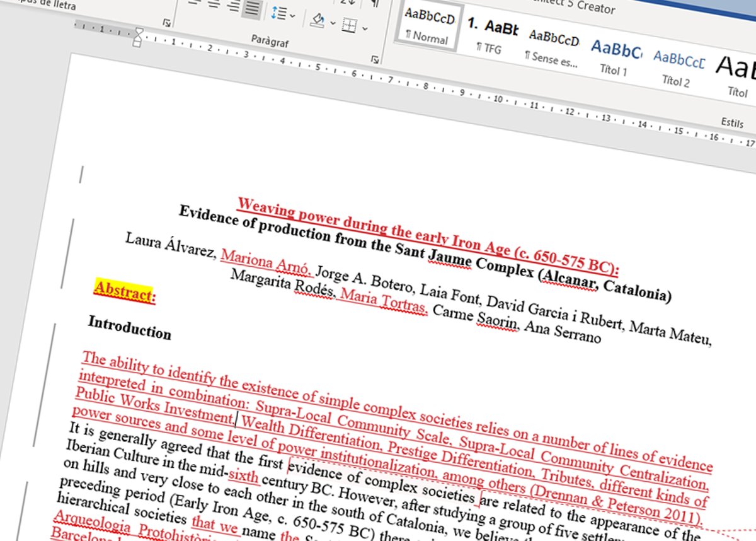Image resolution: width=756 pixels, height=541 pixels.
Task: Click the underlined word 'Alcanar' in subtitle
Action: pos(569,279)
